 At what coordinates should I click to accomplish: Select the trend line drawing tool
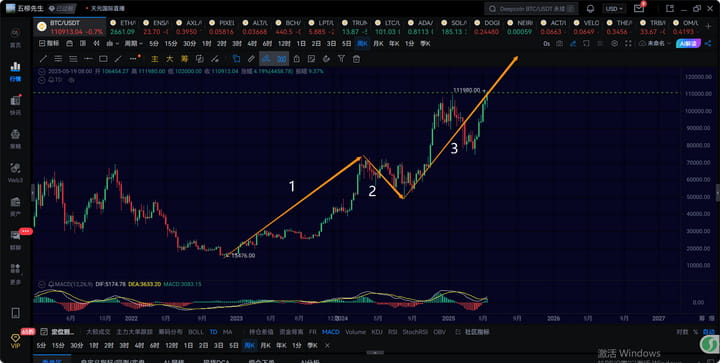(x=43, y=59)
